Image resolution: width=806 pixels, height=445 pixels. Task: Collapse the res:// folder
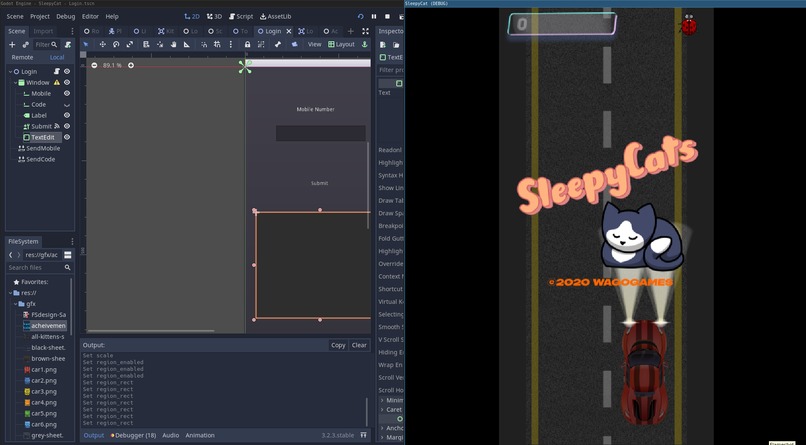[10, 293]
